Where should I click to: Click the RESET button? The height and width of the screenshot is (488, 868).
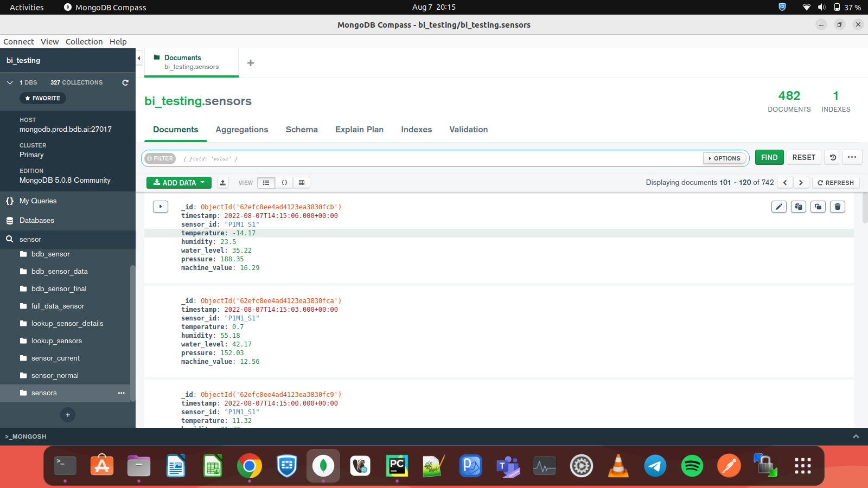[x=804, y=157]
